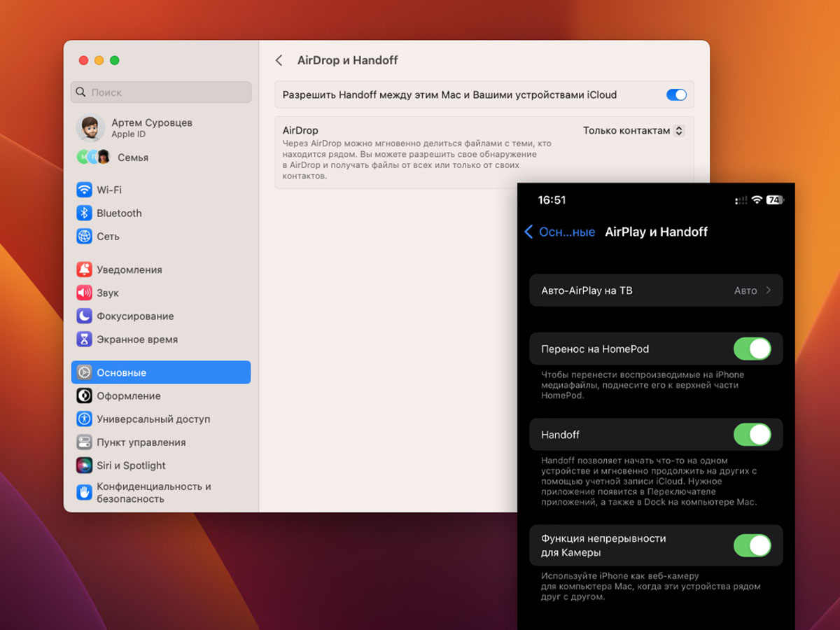Select the Сеть globe icon
This screenshot has height=630, width=840.
point(84,237)
